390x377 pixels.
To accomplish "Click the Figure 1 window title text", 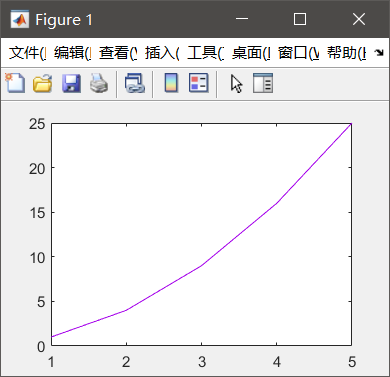I will tap(64, 20).
